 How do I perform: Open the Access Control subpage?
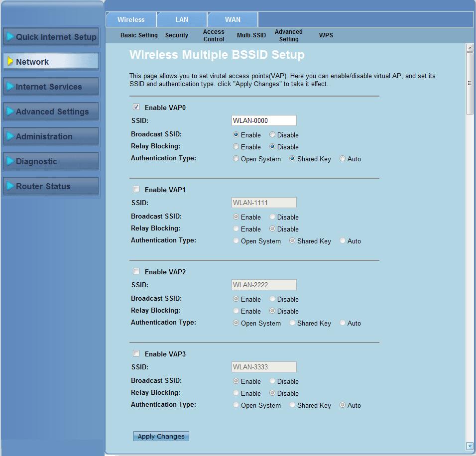coord(214,35)
